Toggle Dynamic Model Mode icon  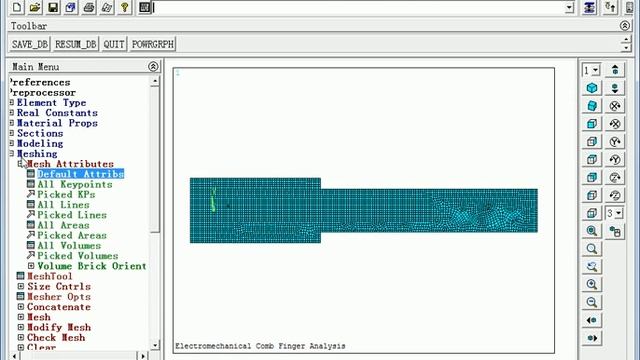615,232
